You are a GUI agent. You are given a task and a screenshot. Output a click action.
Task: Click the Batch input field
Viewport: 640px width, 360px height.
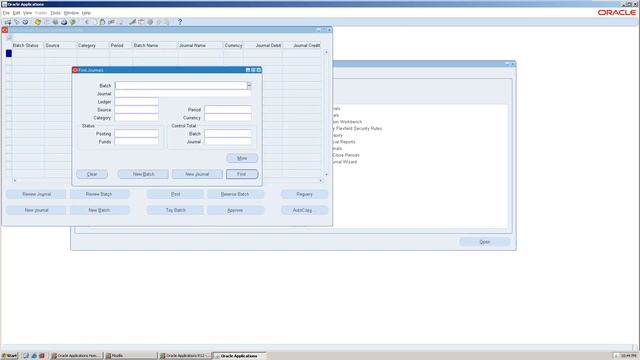point(181,85)
